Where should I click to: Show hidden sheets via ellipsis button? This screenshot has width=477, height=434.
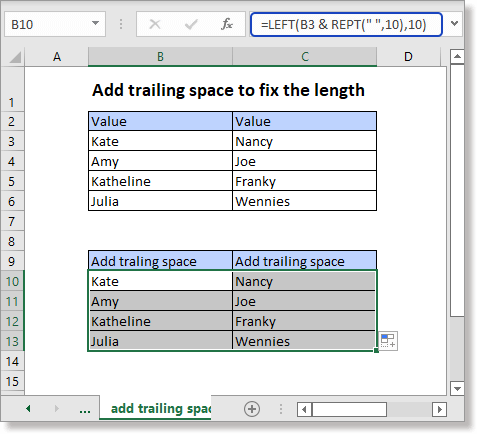pyautogui.click(x=85, y=410)
